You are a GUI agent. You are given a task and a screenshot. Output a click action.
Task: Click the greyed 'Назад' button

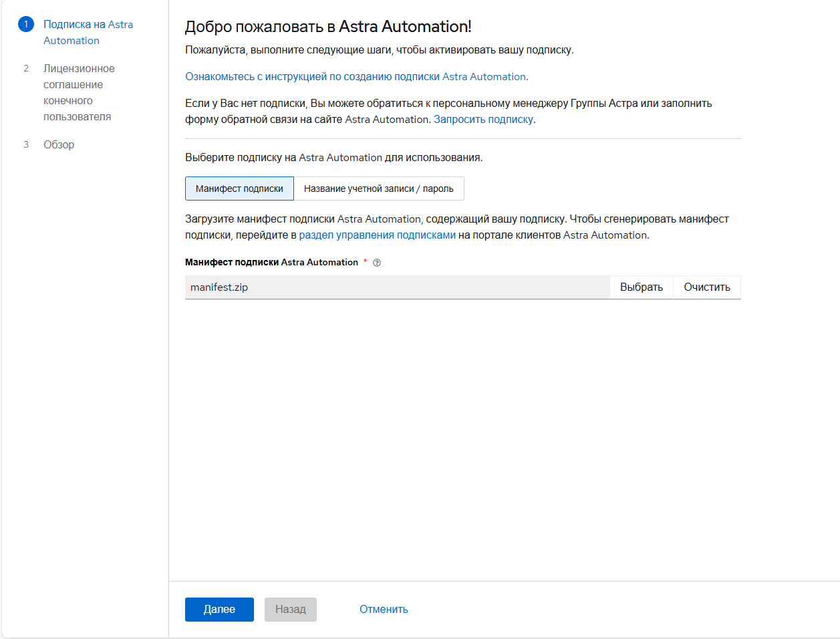pyautogui.click(x=290, y=610)
